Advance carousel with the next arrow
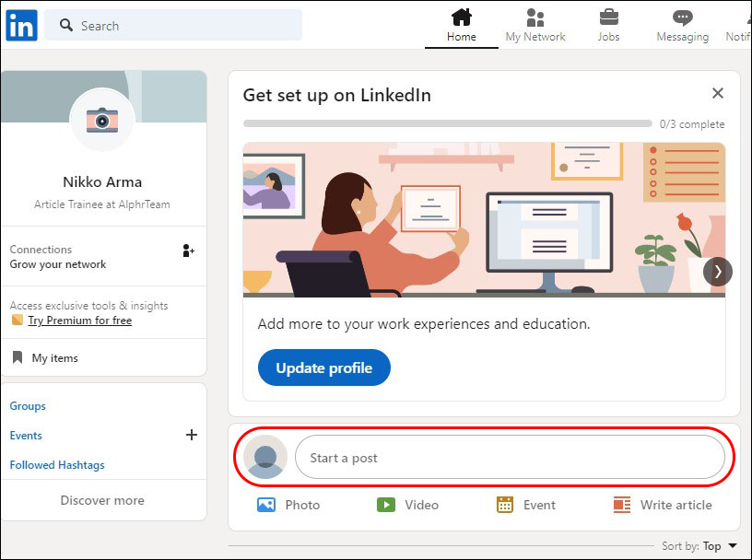Viewport: 752px width, 560px height. (718, 272)
